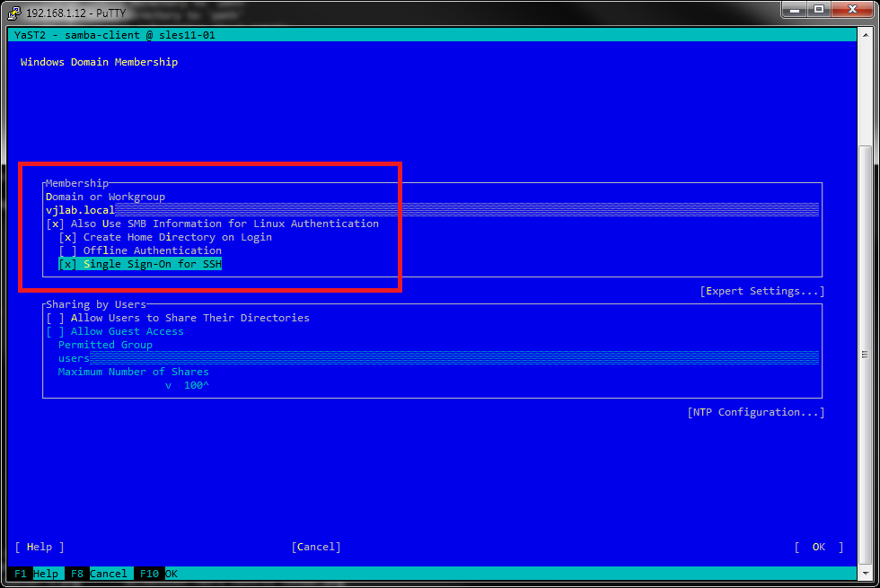Toggle Single Sign-On for SSH checkbox
Image resolution: width=880 pixels, height=588 pixels.
68,264
